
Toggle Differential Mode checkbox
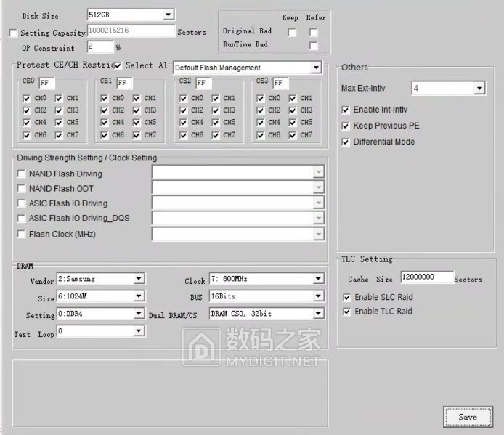point(346,142)
